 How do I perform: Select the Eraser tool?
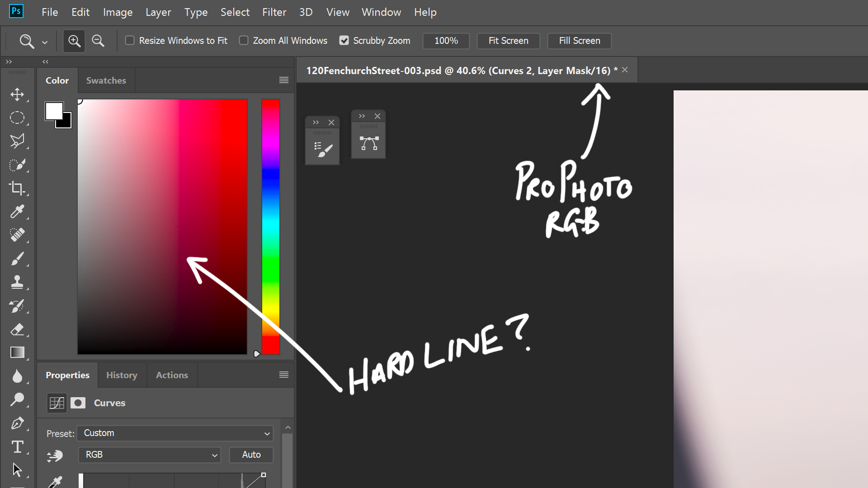pos(17,329)
